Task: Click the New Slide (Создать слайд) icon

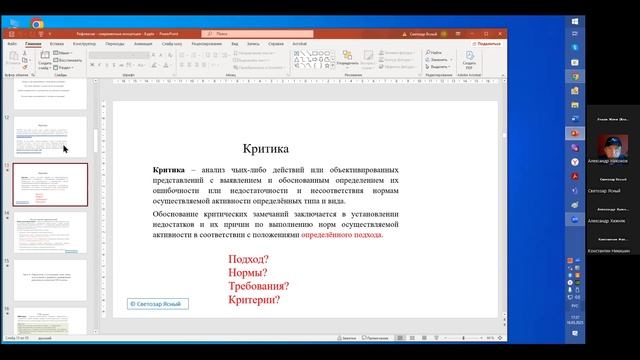Action: click(45, 56)
